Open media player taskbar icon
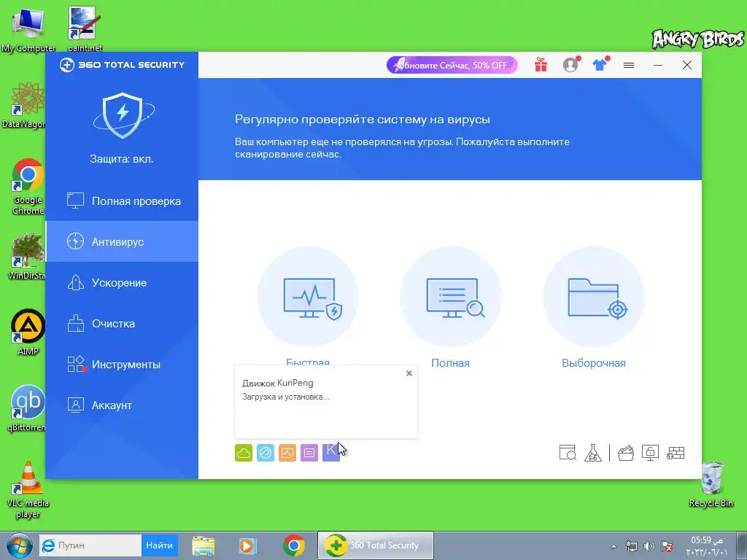The width and height of the screenshot is (747, 560). pyautogui.click(x=247, y=545)
